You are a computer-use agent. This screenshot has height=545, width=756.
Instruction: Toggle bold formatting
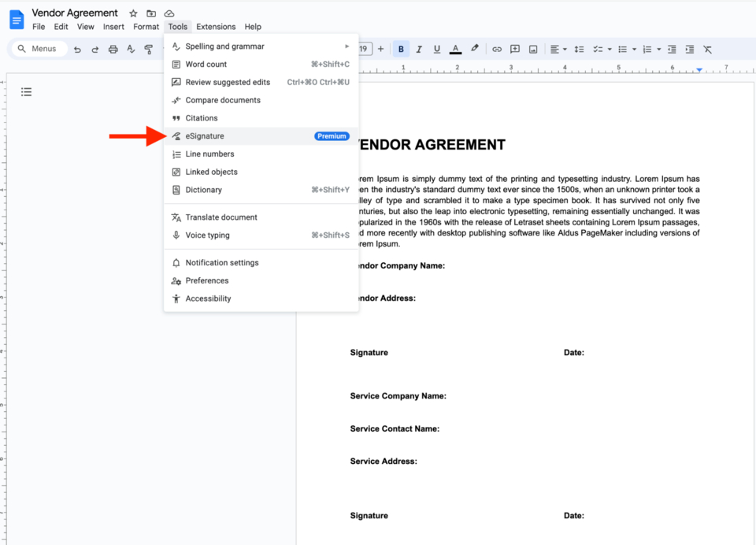401,49
